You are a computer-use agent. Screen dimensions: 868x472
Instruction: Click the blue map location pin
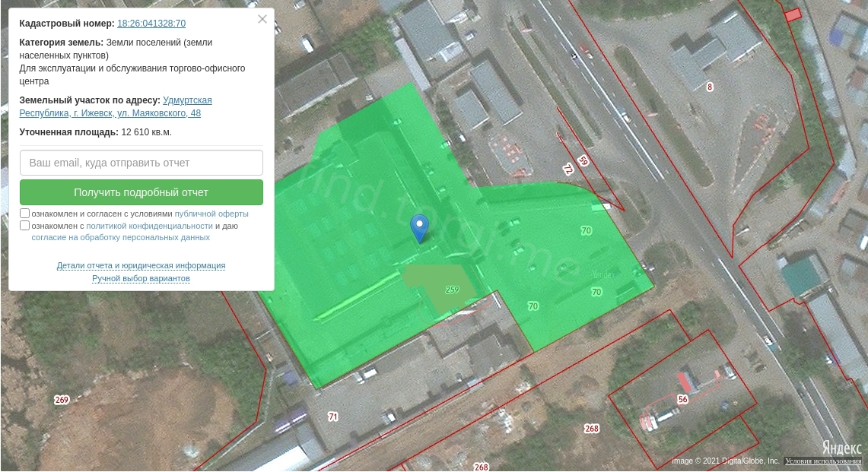419,226
